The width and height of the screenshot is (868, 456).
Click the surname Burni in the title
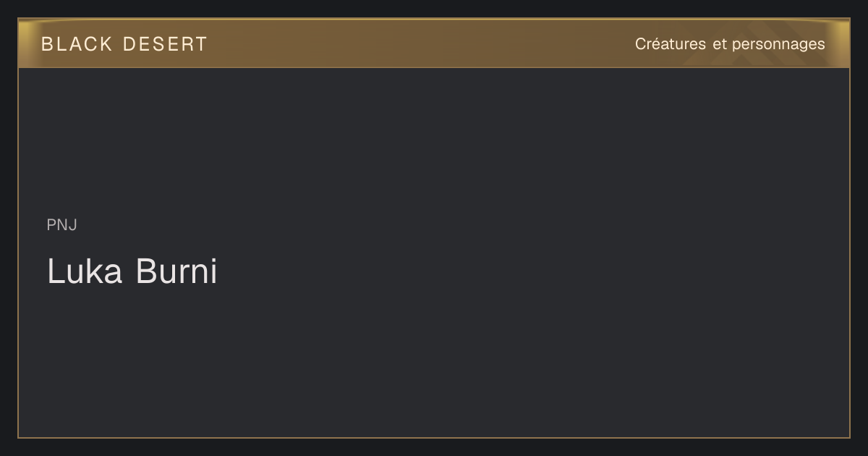coord(176,271)
